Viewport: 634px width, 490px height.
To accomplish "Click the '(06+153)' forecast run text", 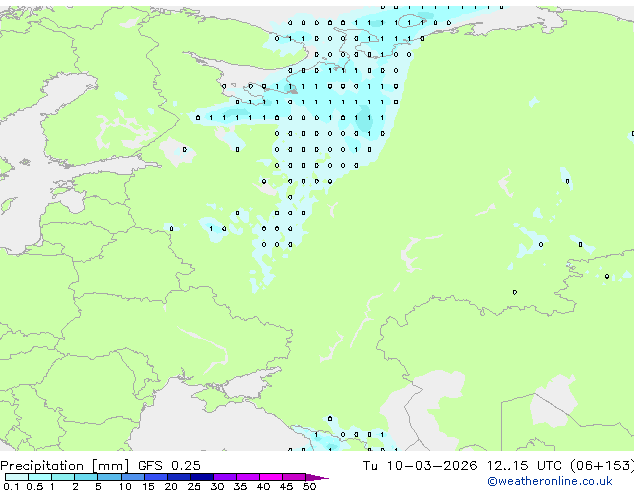I will pyautogui.click(x=602, y=466).
